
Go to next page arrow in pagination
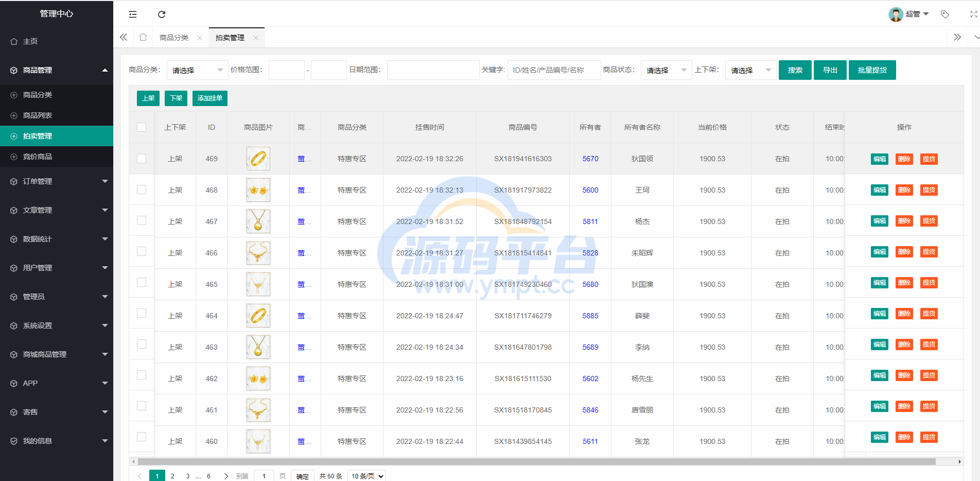coord(226,476)
